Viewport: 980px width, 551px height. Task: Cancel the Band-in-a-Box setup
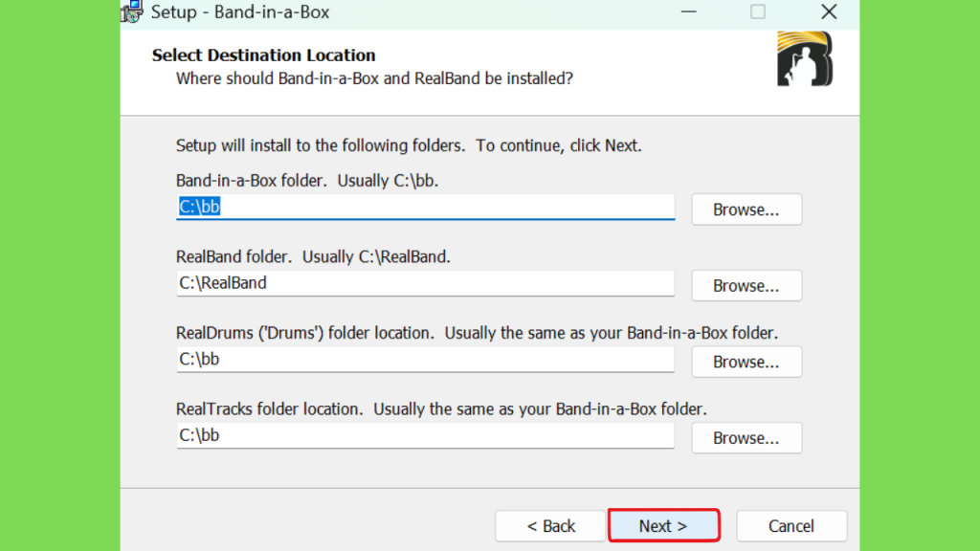coord(791,526)
